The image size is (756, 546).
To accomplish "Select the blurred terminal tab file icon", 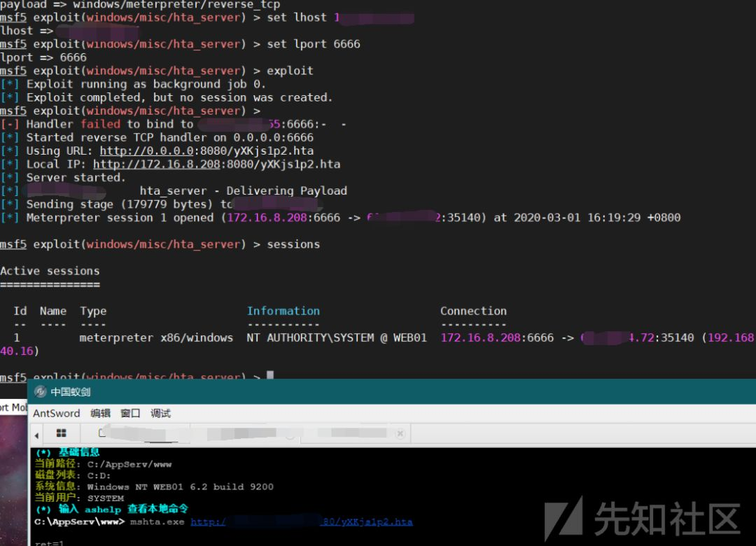I will pos(101,433).
